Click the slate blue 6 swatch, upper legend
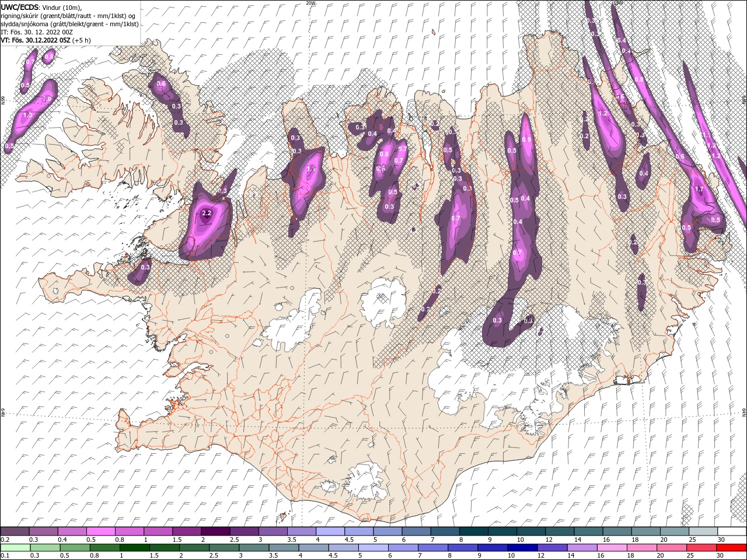Screen dimensions: 747x560 coord(416,531)
